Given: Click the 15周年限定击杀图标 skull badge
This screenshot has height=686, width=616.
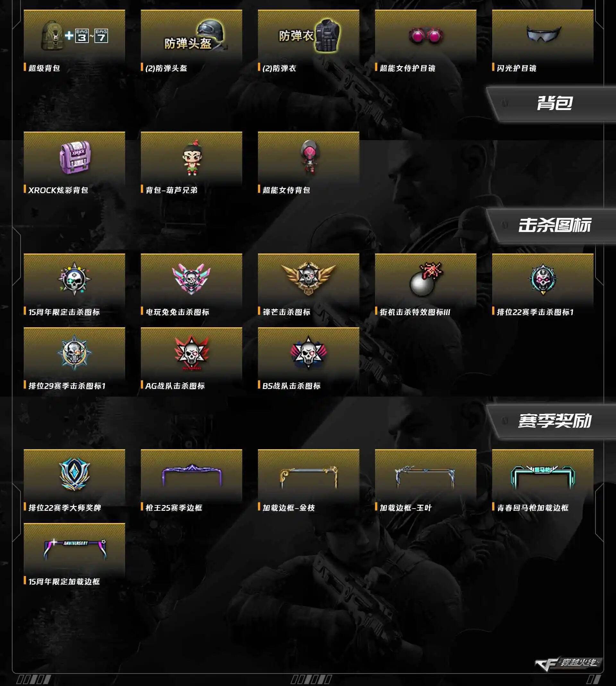Looking at the screenshot, I should point(74,279).
